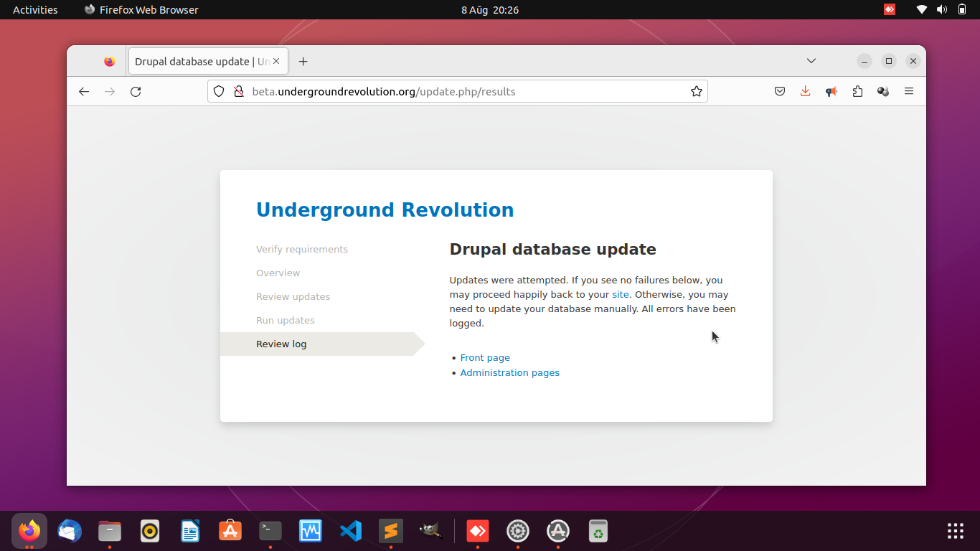Open the Front page link

click(x=485, y=358)
